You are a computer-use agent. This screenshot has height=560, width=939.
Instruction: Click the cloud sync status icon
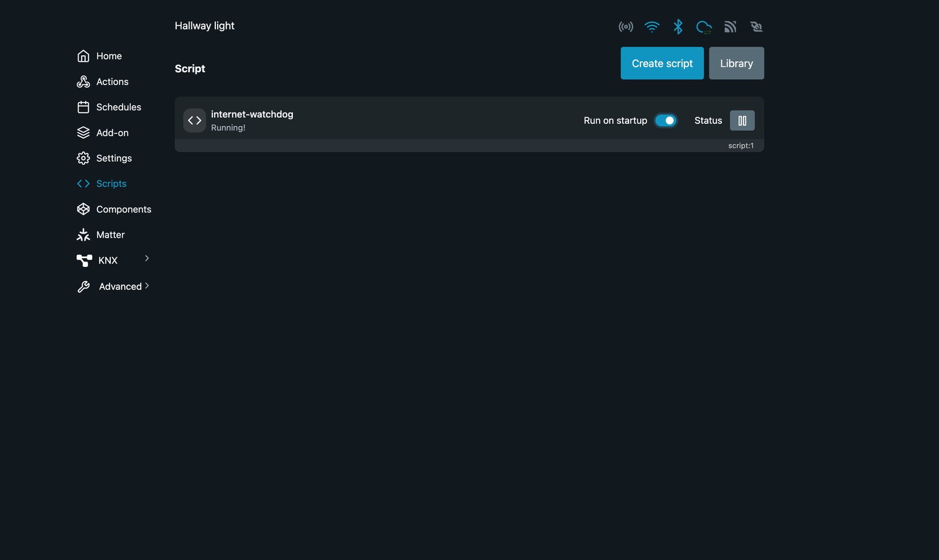(704, 27)
